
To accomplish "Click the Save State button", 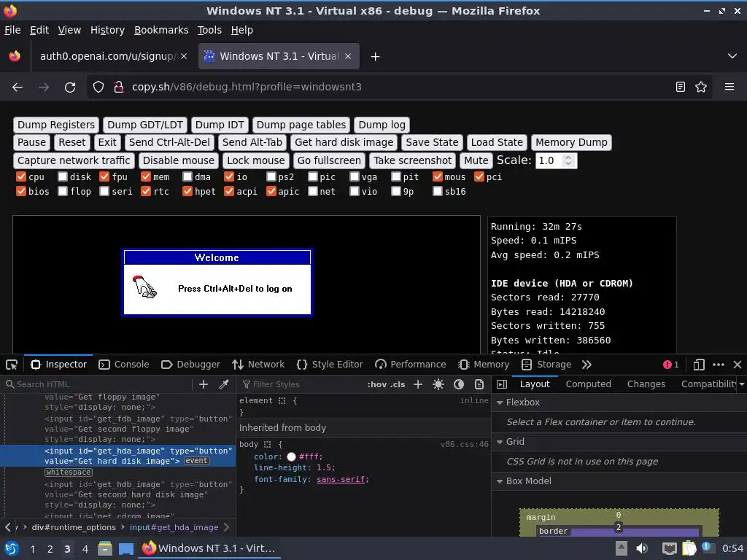I will click(x=432, y=142).
